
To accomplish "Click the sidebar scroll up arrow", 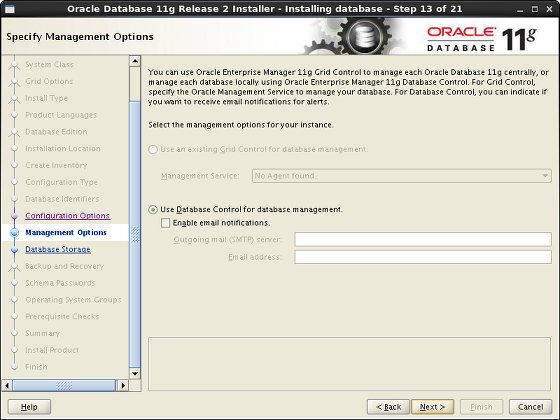I will 135,61.
